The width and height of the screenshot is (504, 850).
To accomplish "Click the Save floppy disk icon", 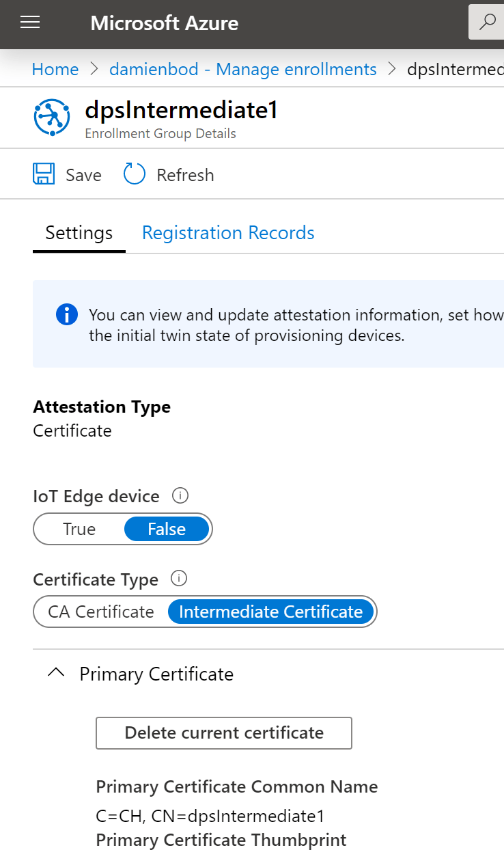I will 44,174.
